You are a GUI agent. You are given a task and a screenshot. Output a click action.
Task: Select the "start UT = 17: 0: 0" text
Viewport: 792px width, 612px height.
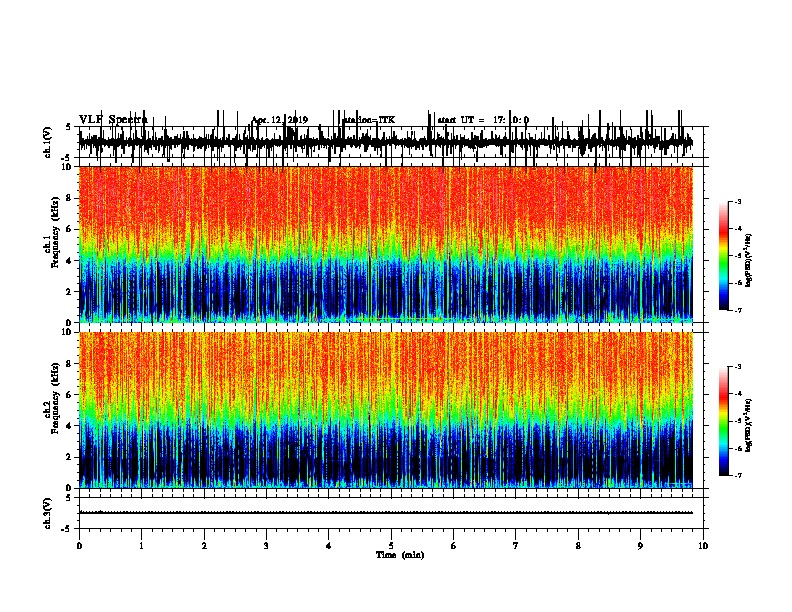(483, 120)
